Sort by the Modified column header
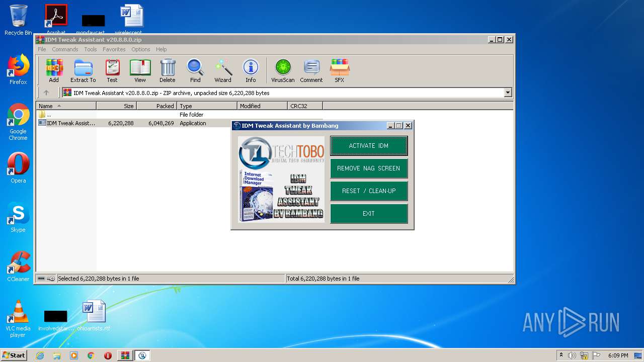Image resolution: width=644 pixels, height=362 pixels. coord(262,106)
